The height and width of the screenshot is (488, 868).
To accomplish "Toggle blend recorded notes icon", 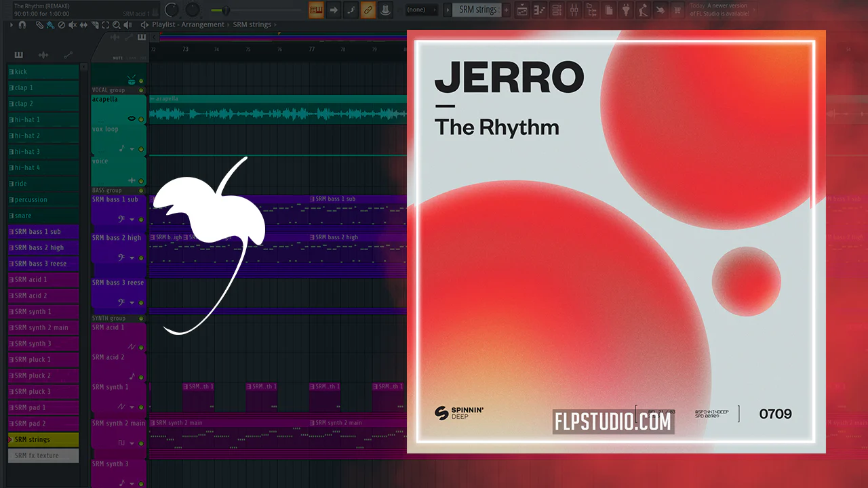I will [351, 9].
